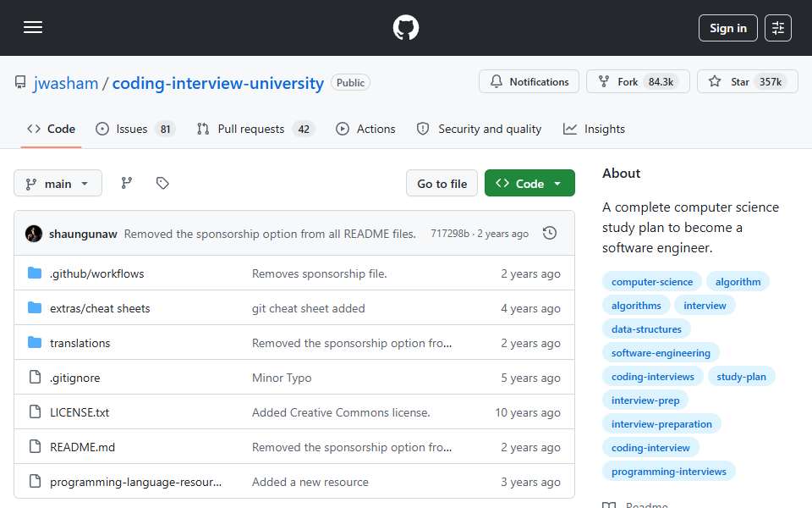Select the computer-science topic tag
The height and width of the screenshot is (508, 812).
coord(652,281)
